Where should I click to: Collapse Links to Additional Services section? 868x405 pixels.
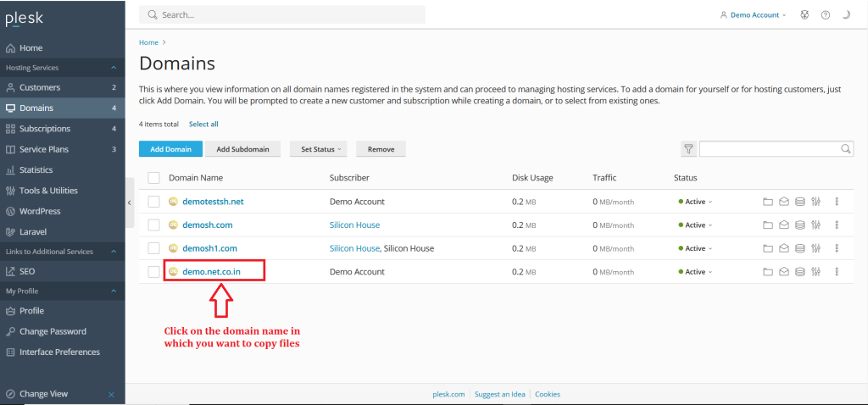[x=114, y=252]
